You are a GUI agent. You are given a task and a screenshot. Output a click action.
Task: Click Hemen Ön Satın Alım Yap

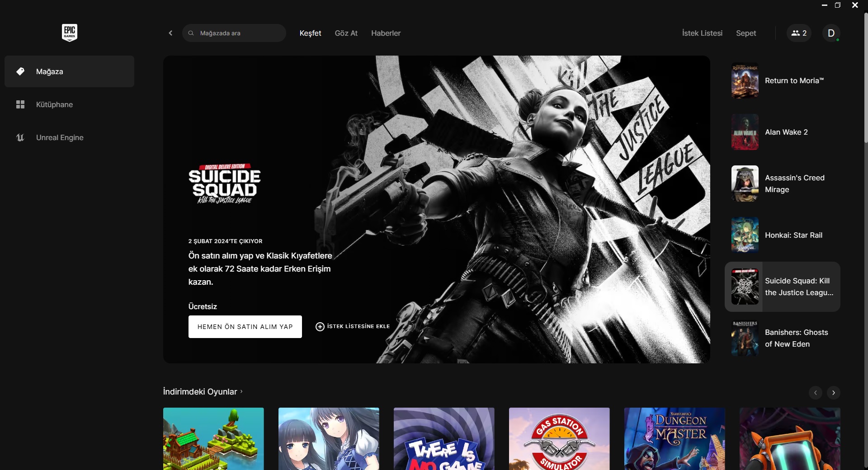pos(245,327)
